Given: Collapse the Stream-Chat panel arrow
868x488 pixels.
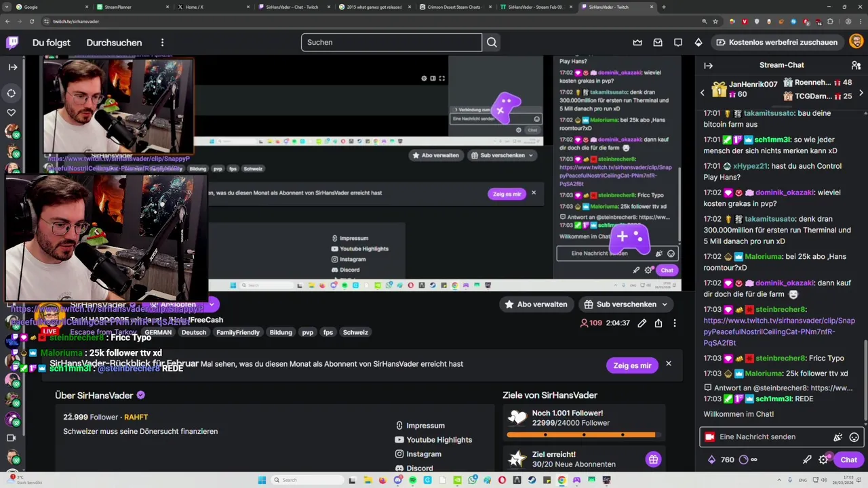Looking at the screenshot, I should [708, 66].
